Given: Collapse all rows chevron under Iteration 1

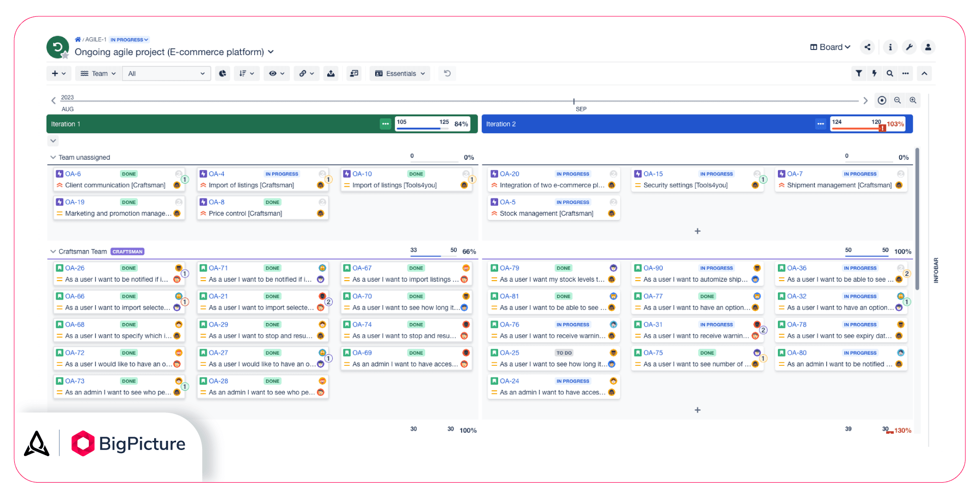Looking at the screenshot, I should tap(53, 140).
